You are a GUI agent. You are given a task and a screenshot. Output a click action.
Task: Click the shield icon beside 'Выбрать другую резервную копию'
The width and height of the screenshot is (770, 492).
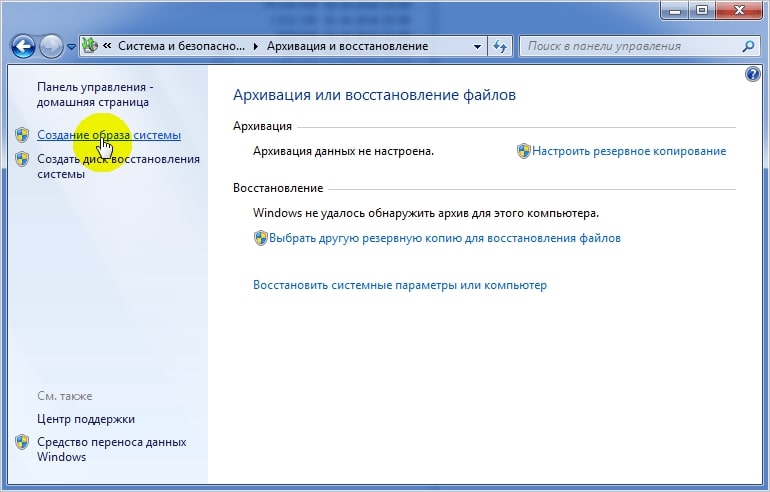[260, 238]
